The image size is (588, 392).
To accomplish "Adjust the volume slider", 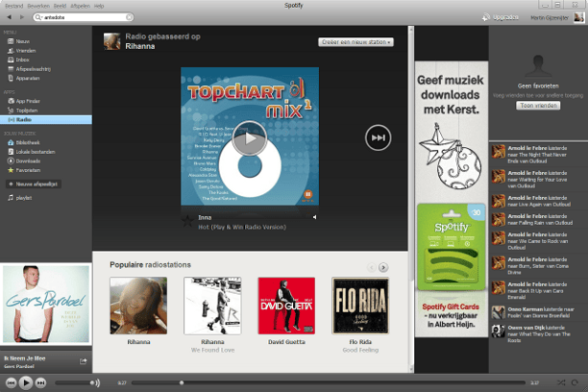I will pos(75,383).
